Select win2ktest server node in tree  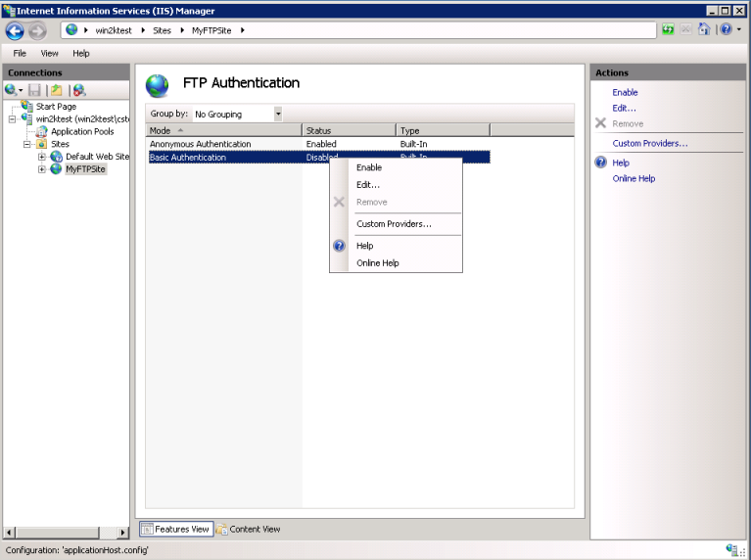82,118
